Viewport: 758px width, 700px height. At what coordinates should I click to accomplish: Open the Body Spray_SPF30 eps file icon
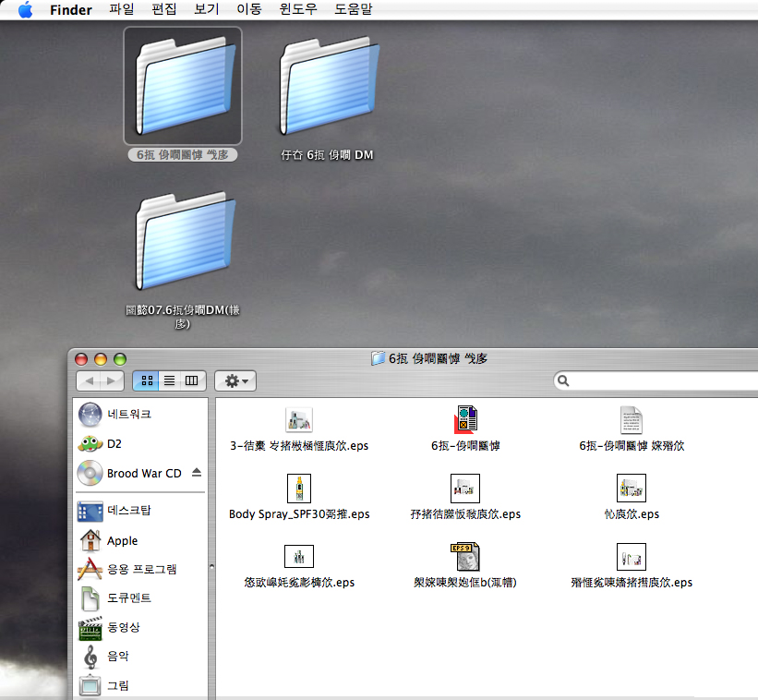[299, 488]
